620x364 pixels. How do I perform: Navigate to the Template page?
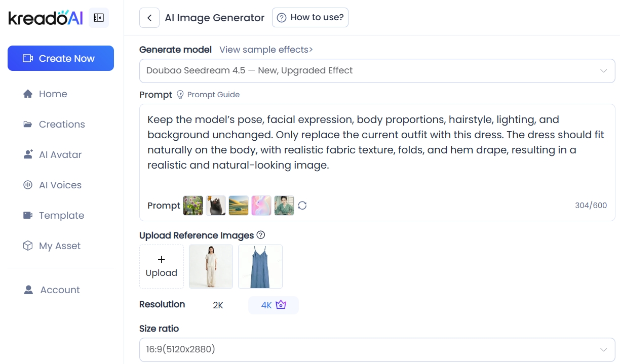[x=61, y=216]
